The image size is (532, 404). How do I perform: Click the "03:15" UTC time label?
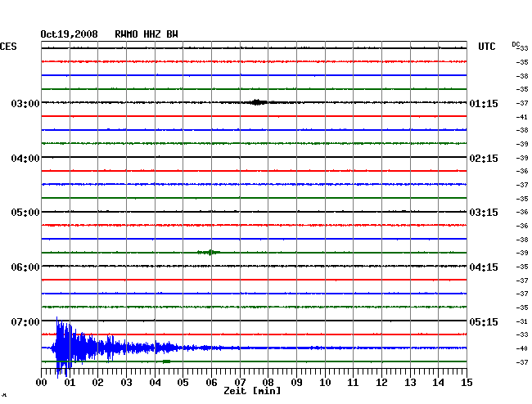pos(484,213)
